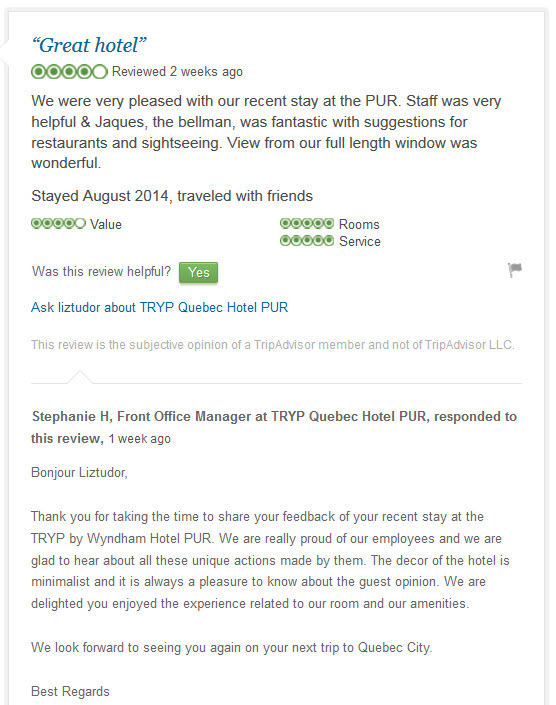The image size is (556, 705).
Task: Click the review pointer notch beside title
Action: tap(4, 50)
